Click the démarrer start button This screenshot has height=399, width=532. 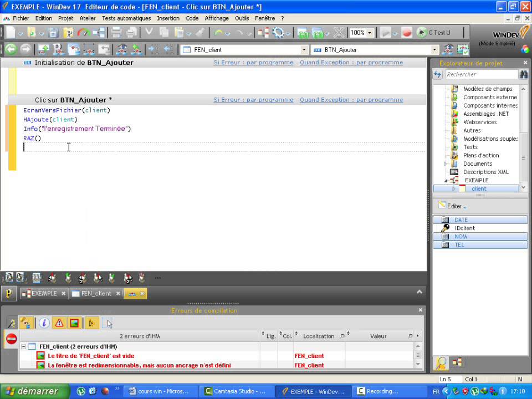(x=34, y=391)
